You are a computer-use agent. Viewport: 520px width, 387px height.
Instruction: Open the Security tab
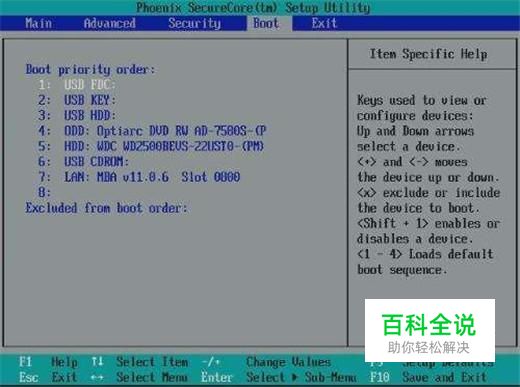[194, 23]
